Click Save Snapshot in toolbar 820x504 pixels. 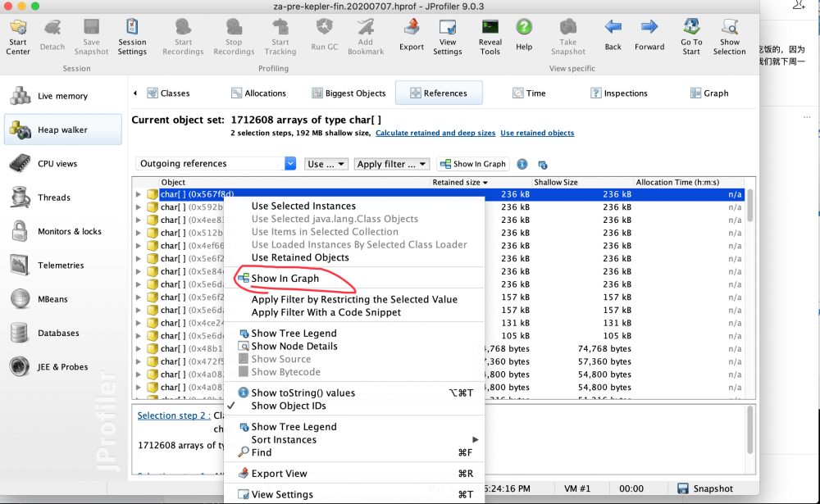click(91, 37)
